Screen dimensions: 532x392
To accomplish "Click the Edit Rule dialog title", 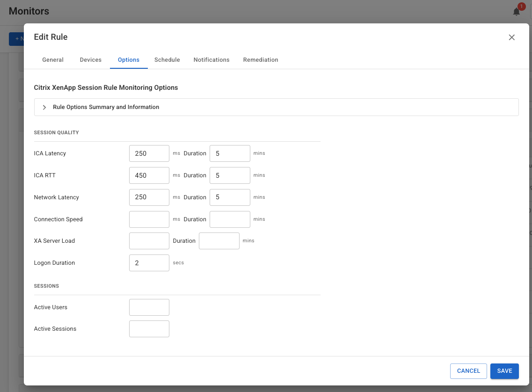I will pos(51,37).
